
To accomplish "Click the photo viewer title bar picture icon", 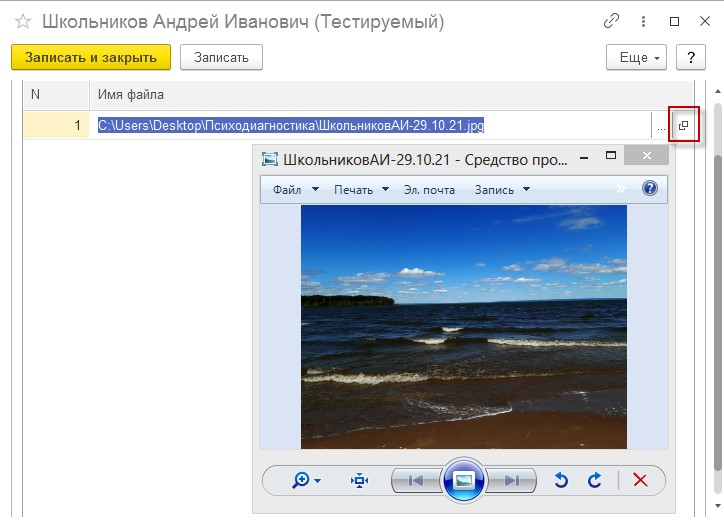I will (x=270, y=159).
